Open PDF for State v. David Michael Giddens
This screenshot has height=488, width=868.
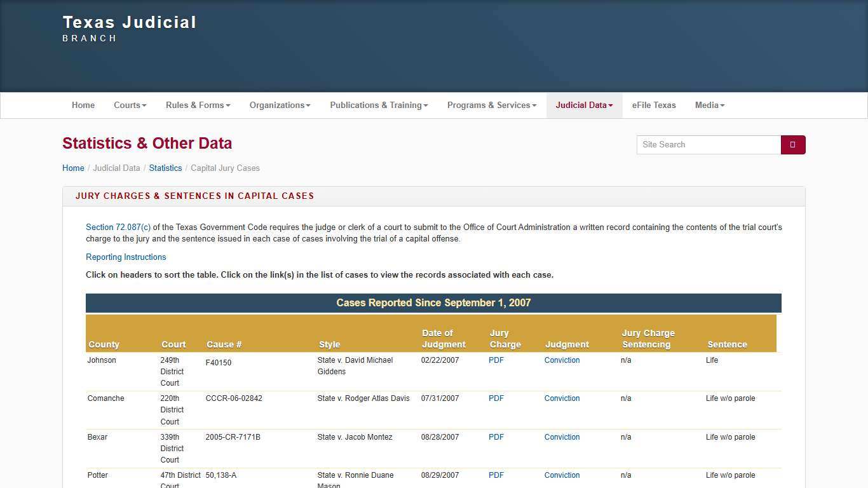496,360
